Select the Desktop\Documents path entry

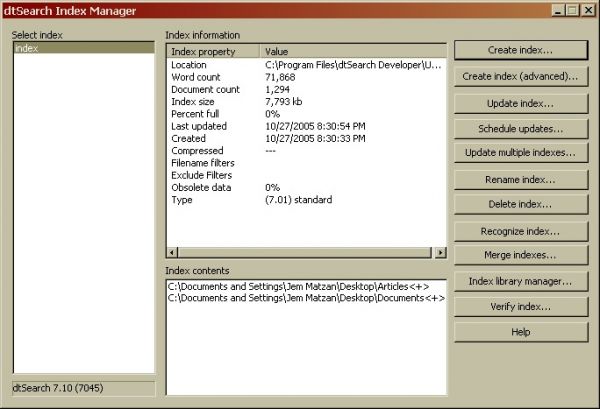[x=305, y=298]
